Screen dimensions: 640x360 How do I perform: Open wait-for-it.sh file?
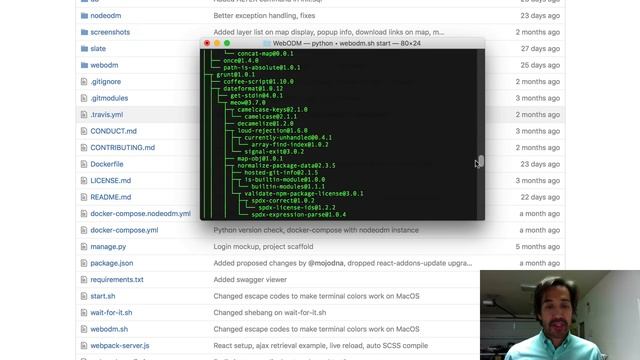[x=111, y=313]
